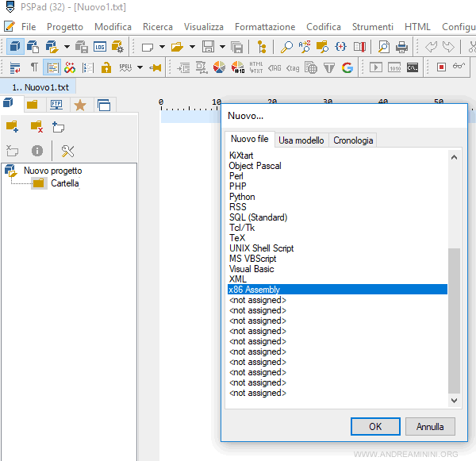Switch to the Usa modello tab
The image size is (476, 461).
301,140
